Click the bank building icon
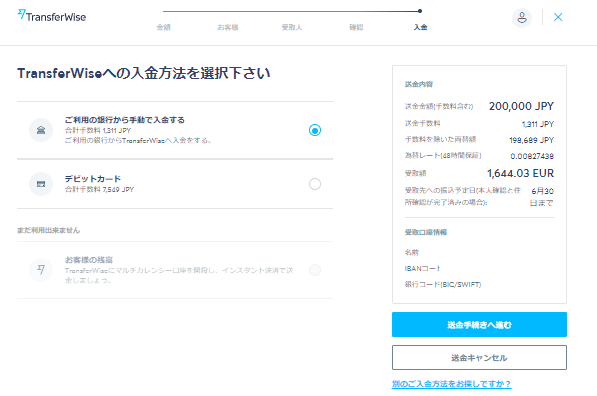 tap(41, 130)
